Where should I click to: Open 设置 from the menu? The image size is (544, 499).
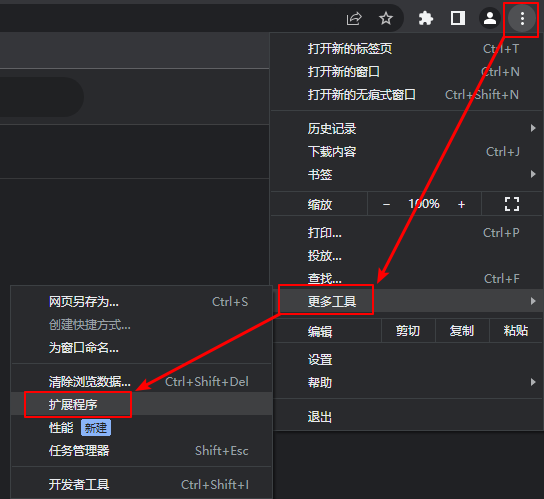[x=407, y=360]
